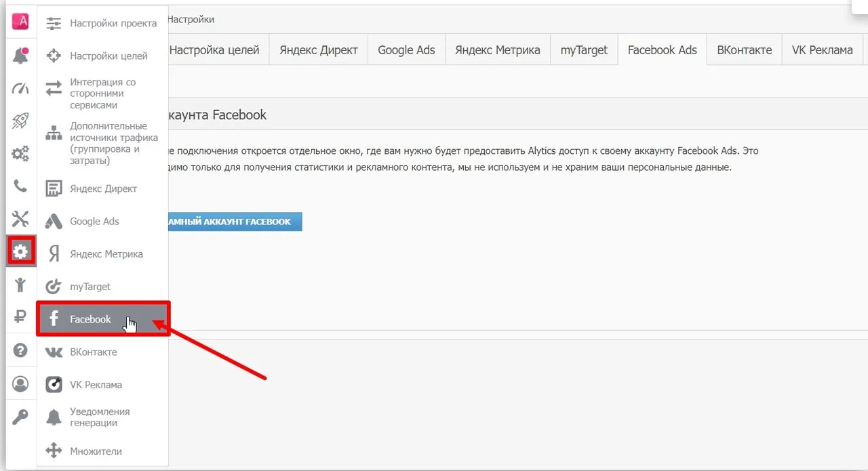This screenshot has height=471, width=868.
Task: Open the phone calls icon
Action: (20, 186)
